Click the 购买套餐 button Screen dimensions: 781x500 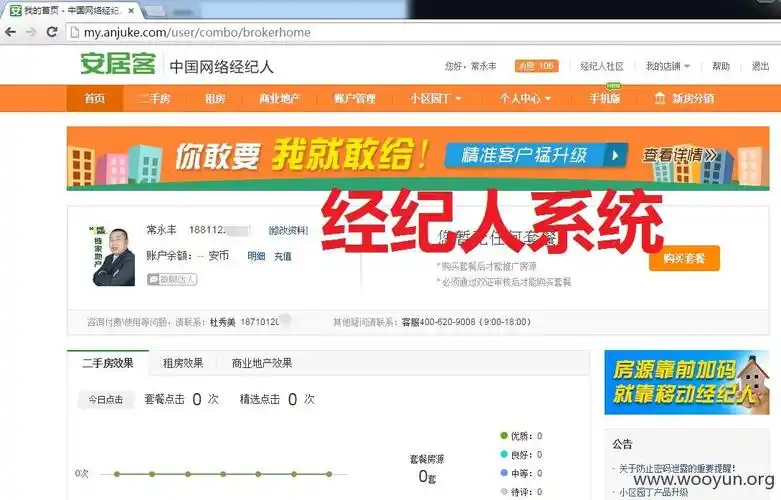[684, 258]
